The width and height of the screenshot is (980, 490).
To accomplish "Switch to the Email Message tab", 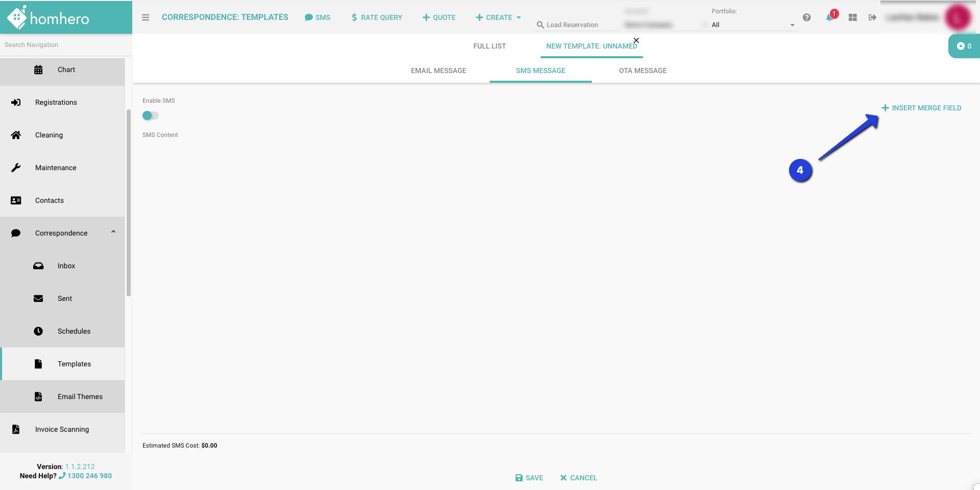I will coord(438,71).
